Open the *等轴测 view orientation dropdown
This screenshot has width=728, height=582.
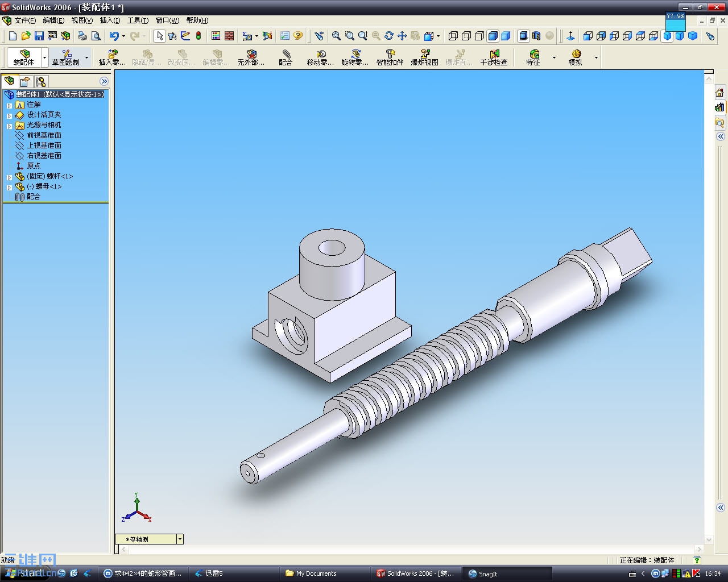pyautogui.click(x=180, y=539)
